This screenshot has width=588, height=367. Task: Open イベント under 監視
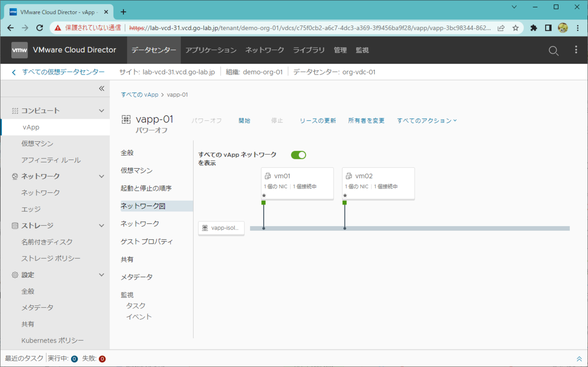(139, 316)
